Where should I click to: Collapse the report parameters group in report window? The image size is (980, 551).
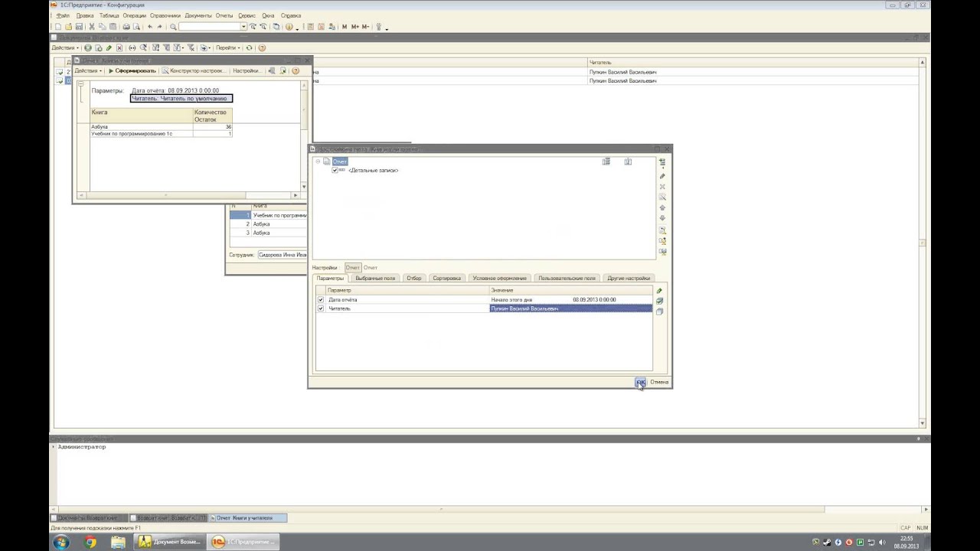[x=81, y=83]
